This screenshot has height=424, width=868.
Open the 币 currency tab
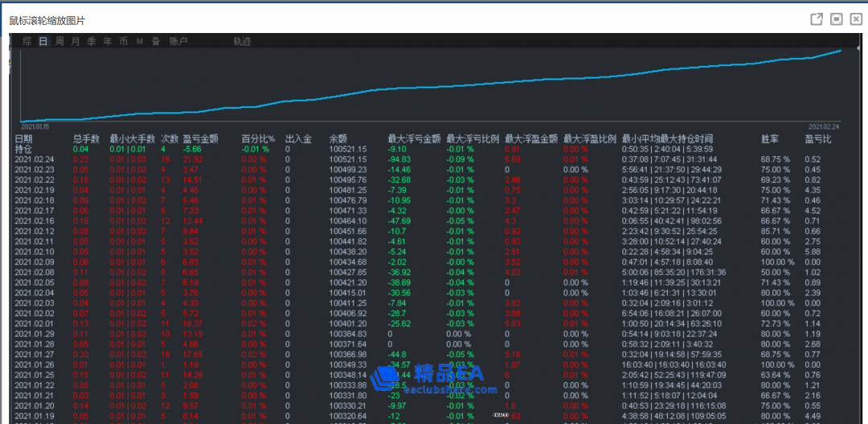pyautogui.click(x=123, y=41)
